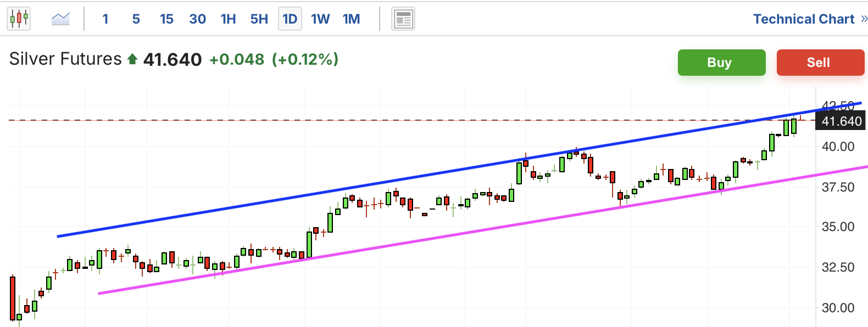Click the red Sell button
868x327 pixels.
pyautogui.click(x=820, y=63)
